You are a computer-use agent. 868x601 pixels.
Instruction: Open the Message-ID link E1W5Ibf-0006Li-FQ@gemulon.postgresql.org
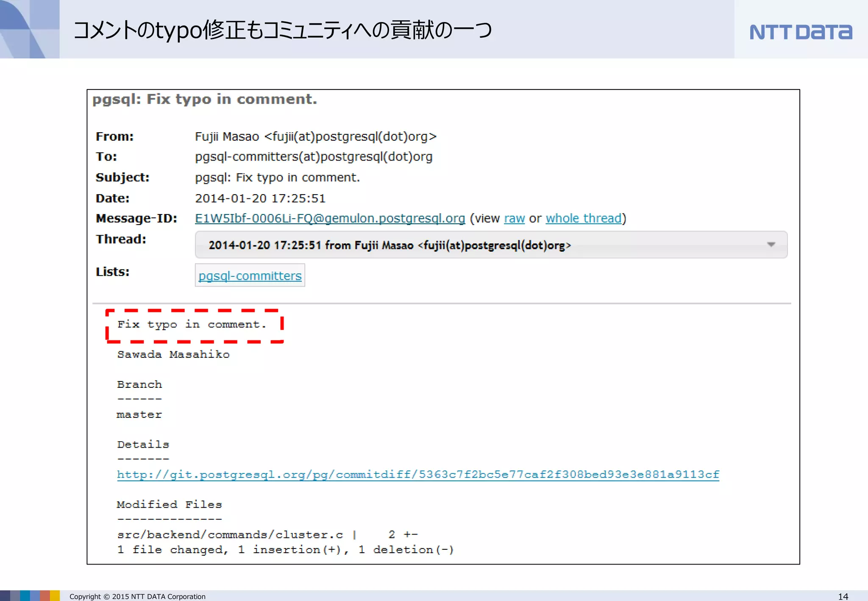point(330,219)
